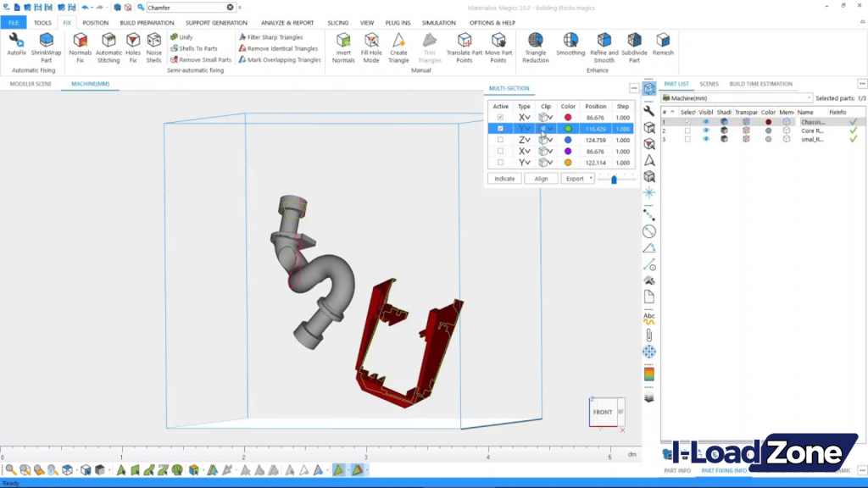Activate the Automatic Stitching tool
This screenshot has height=488, width=868.
click(108, 47)
